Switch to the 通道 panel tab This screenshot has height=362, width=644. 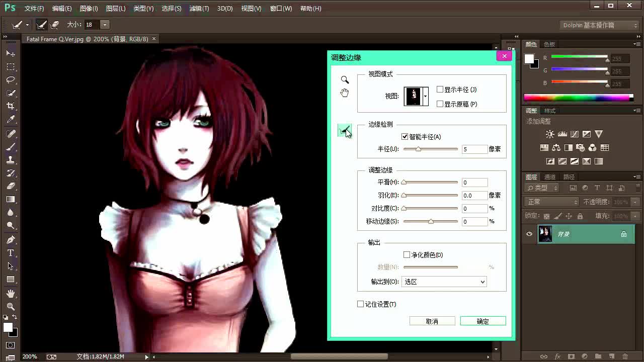coord(549,176)
